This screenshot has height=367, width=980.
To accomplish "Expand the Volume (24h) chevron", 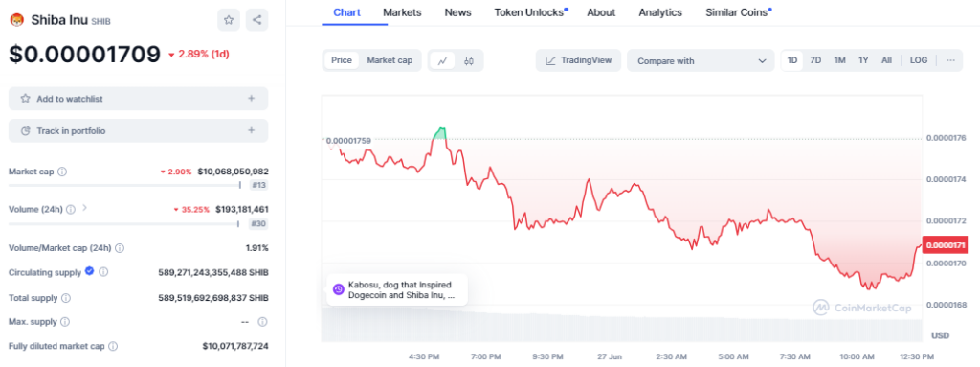I will [84, 208].
